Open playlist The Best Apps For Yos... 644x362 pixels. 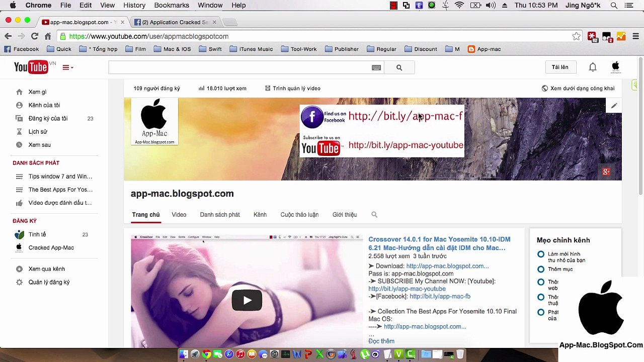[x=60, y=190]
